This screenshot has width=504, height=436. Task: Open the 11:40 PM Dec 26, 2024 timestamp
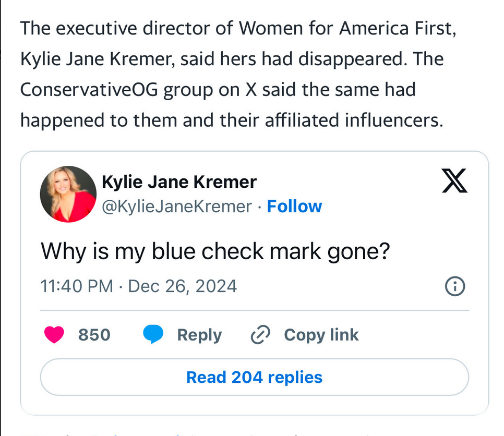click(139, 286)
